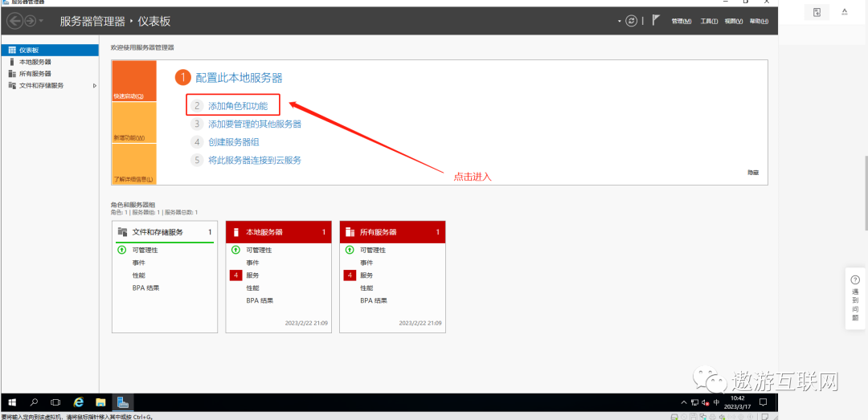Click 服务 in 本地服务器 tile
868x420 pixels.
252,275
